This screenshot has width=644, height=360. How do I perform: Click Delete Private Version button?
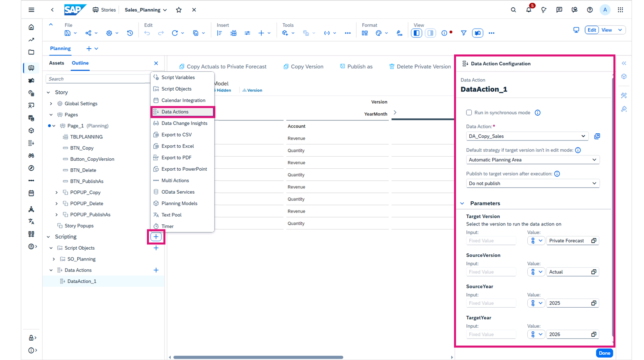(x=420, y=66)
